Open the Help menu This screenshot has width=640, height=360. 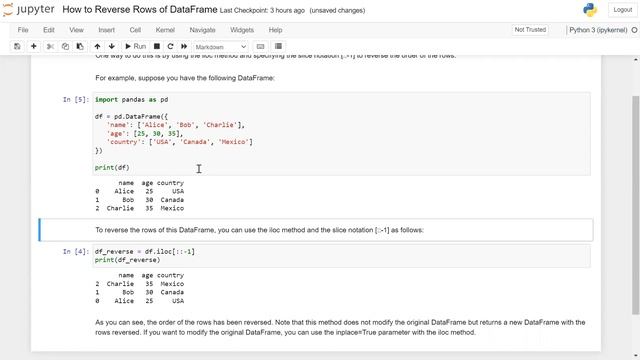point(276,30)
